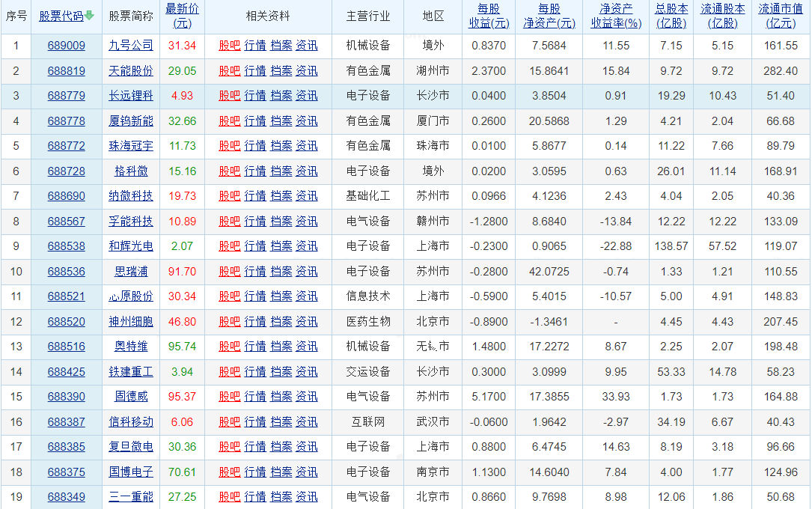This screenshot has height=509, width=812.
Task: Open 股吧 for 复旦微电 row
Action: pyautogui.click(x=230, y=448)
